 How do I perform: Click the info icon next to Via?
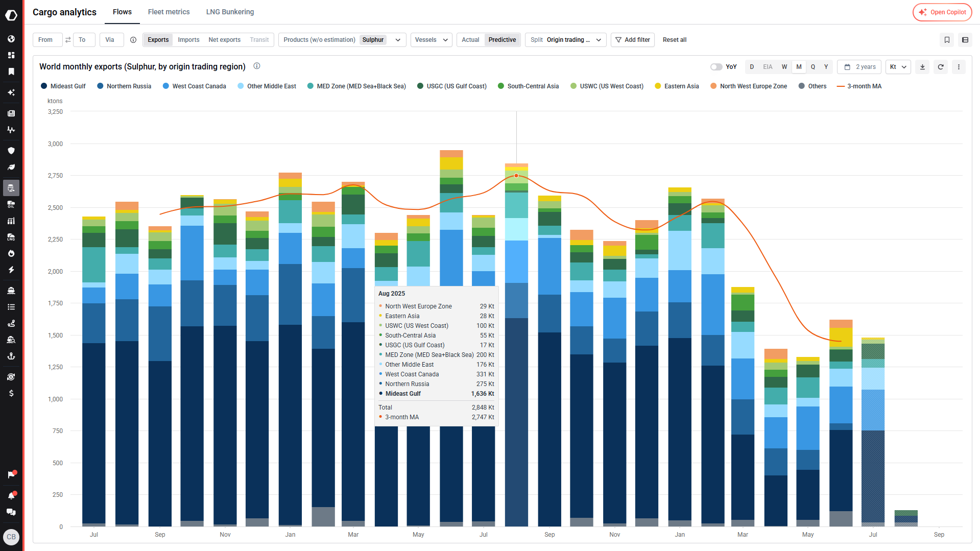click(x=133, y=40)
